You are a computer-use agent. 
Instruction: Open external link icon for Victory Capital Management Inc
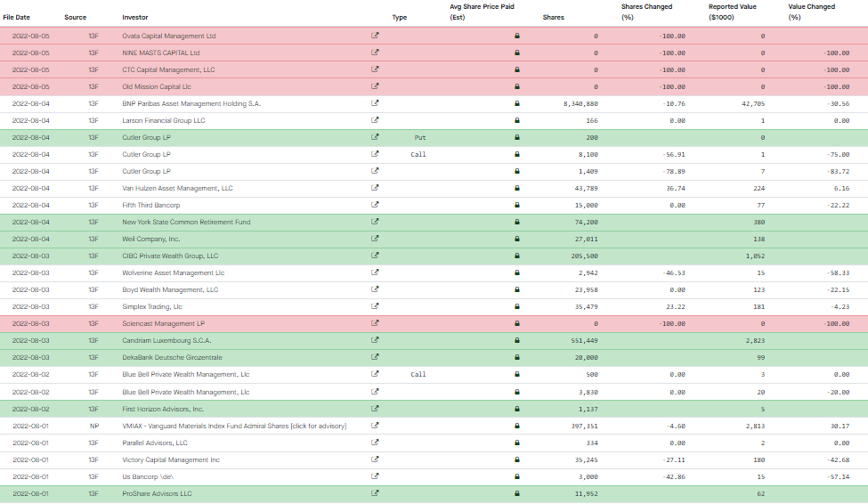(x=375, y=459)
